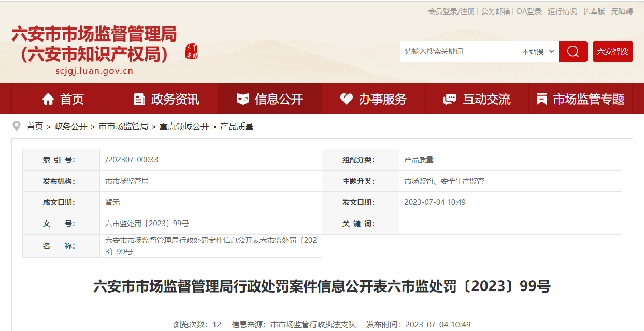Turn on 无障碍 accessibility mode
644x331 pixels.
pyautogui.click(x=622, y=11)
